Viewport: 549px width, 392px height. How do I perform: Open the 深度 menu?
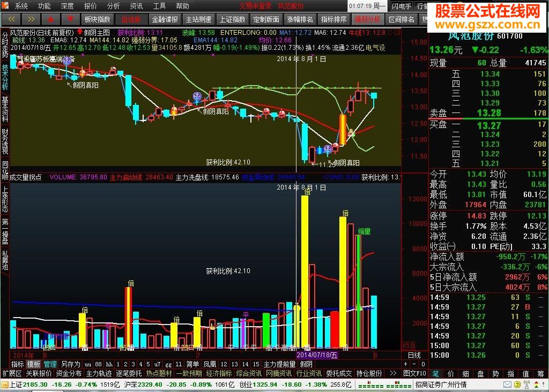(67, 6)
